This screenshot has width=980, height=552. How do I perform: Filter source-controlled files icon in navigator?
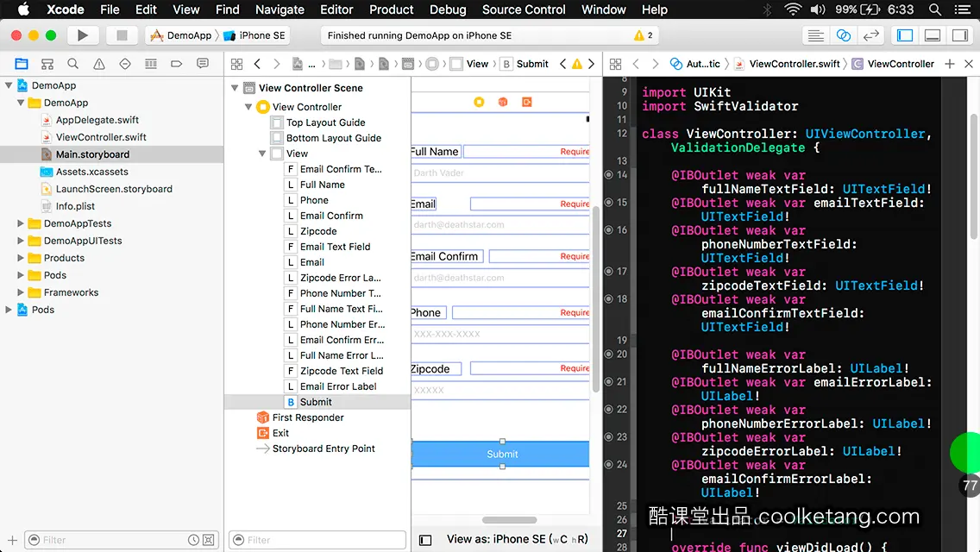pyautogui.click(x=209, y=540)
